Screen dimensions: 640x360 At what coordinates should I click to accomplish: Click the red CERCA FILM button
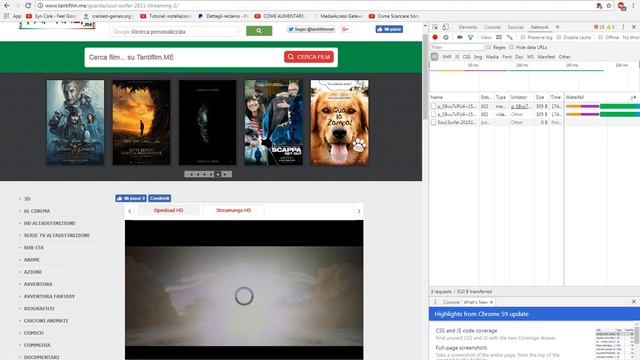[x=309, y=57]
